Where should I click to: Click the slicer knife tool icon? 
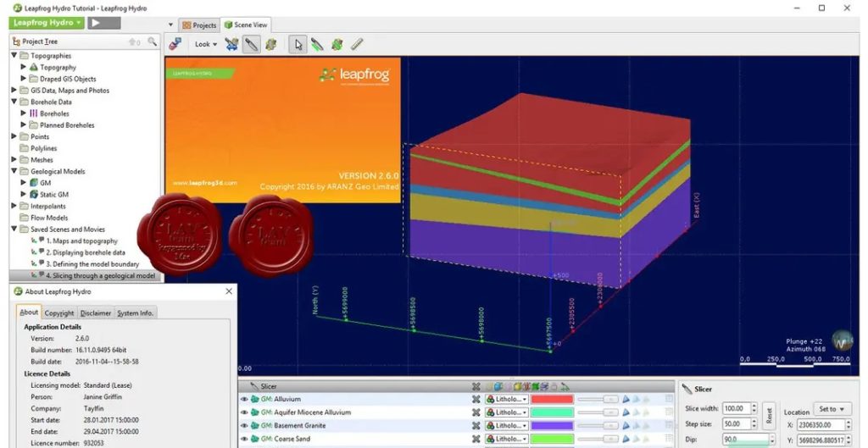[251, 44]
